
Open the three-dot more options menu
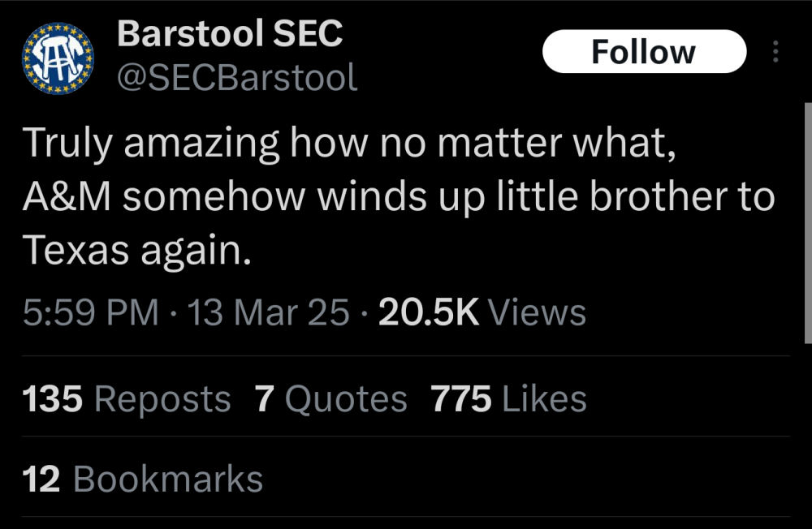pyautogui.click(x=775, y=54)
